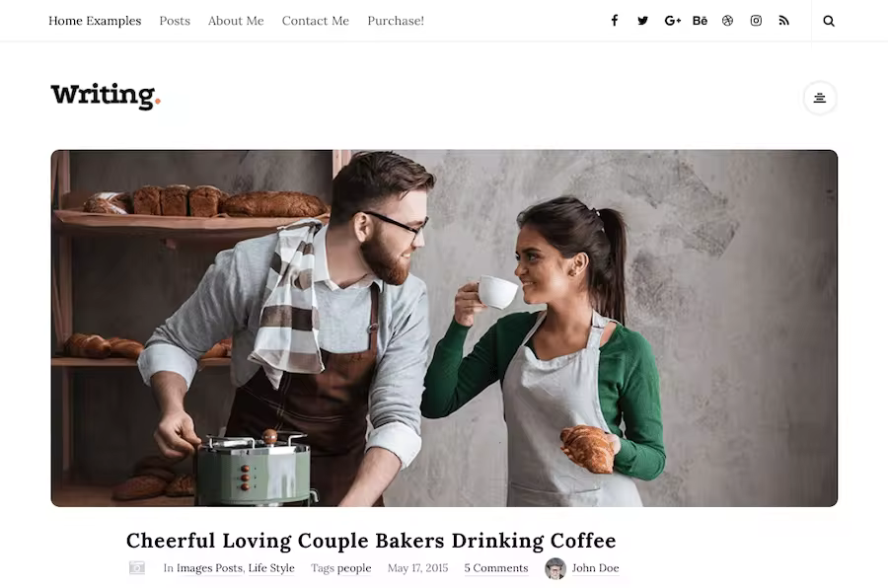The image size is (888, 588).
Task: Select the Purchase! menu link
Action: pyautogui.click(x=396, y=21)
